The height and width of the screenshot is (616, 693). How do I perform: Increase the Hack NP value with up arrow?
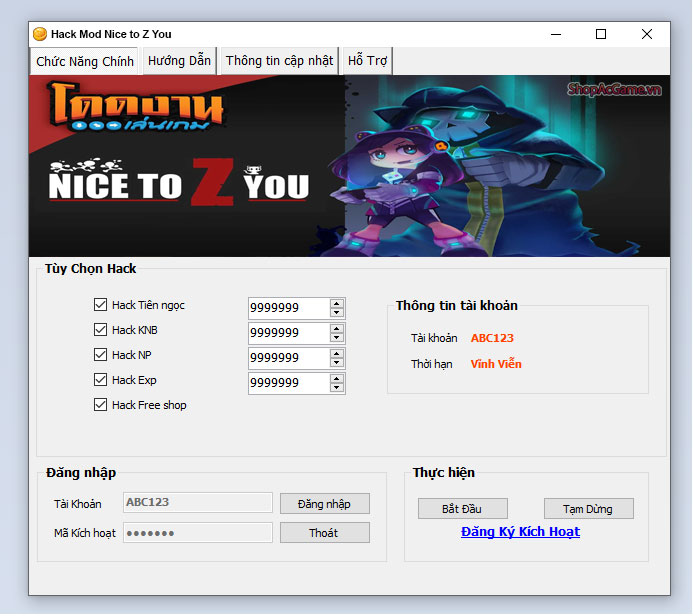[337, 354]
